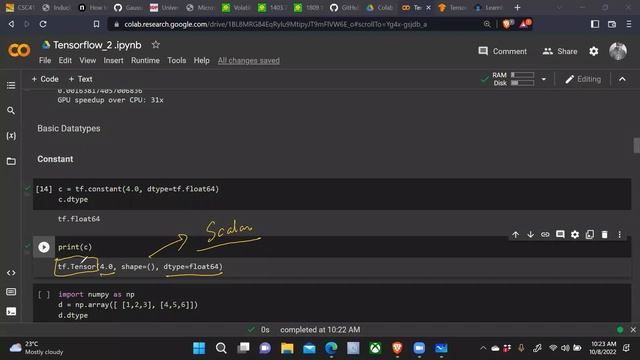The height and width of the screenshot is (360, 640).
Task: Click the c = tf.constant code line
Action: (x=138, y=189)
